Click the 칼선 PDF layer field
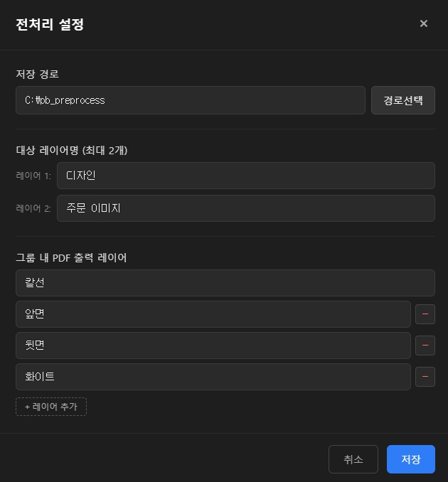448x482 pixels. click(x=225, y=283)
